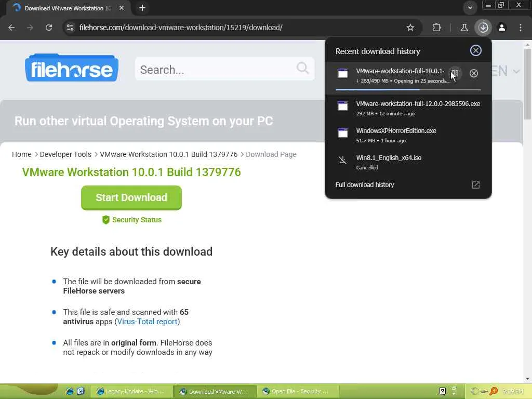Go to Home breadcrumb
The image size is (532, 399).
click(22, 154)
